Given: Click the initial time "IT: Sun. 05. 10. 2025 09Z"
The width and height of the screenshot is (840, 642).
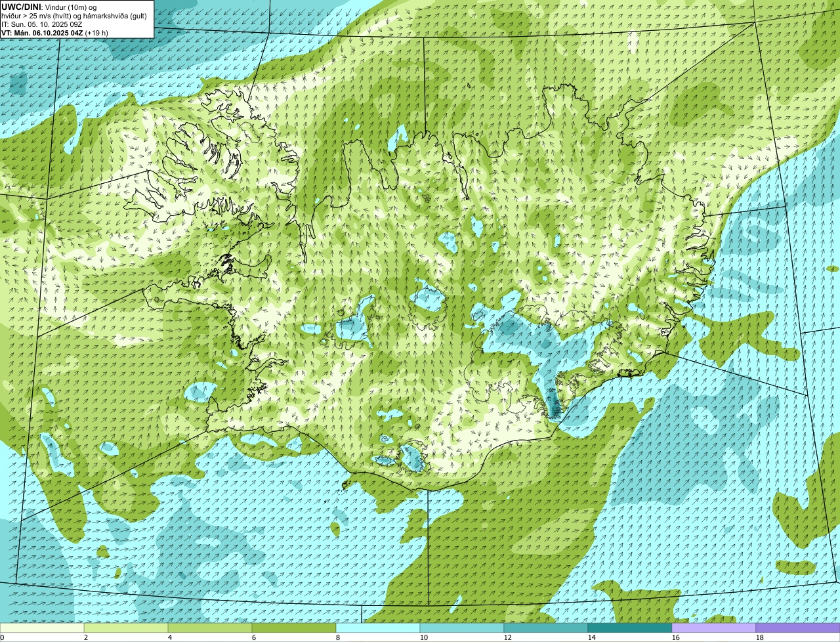Looking at the screenshot, I should click(x=42, y=24).
